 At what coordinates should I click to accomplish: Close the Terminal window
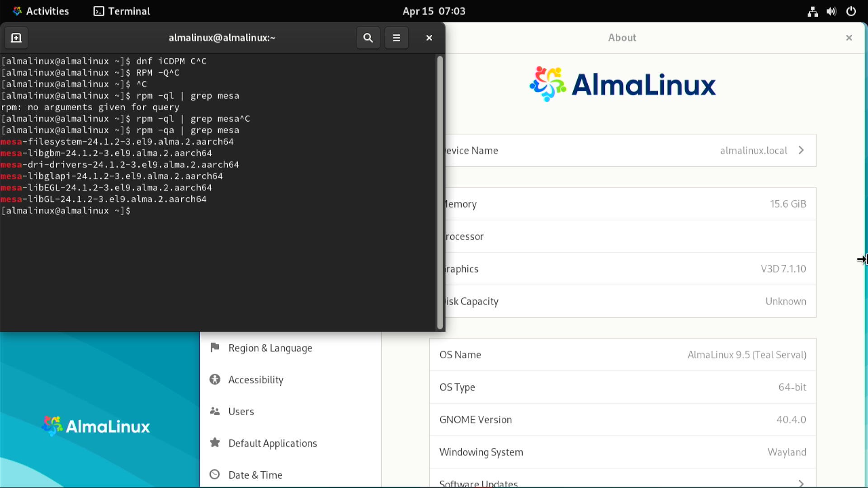coord(429,38)
